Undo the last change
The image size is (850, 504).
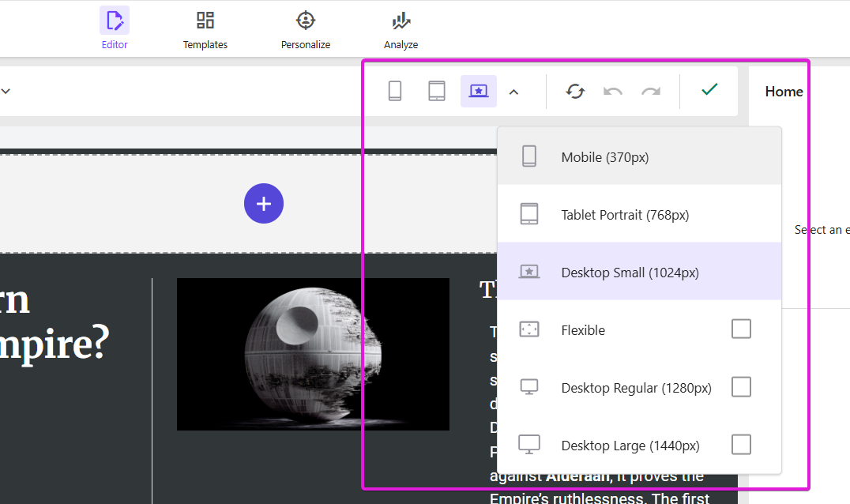(613, 92)
